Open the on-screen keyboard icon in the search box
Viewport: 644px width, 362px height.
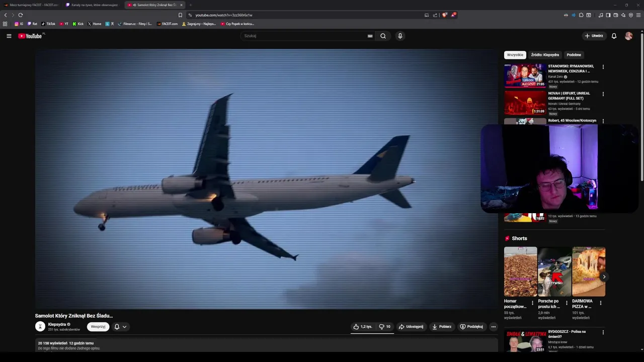coord(370,36)
